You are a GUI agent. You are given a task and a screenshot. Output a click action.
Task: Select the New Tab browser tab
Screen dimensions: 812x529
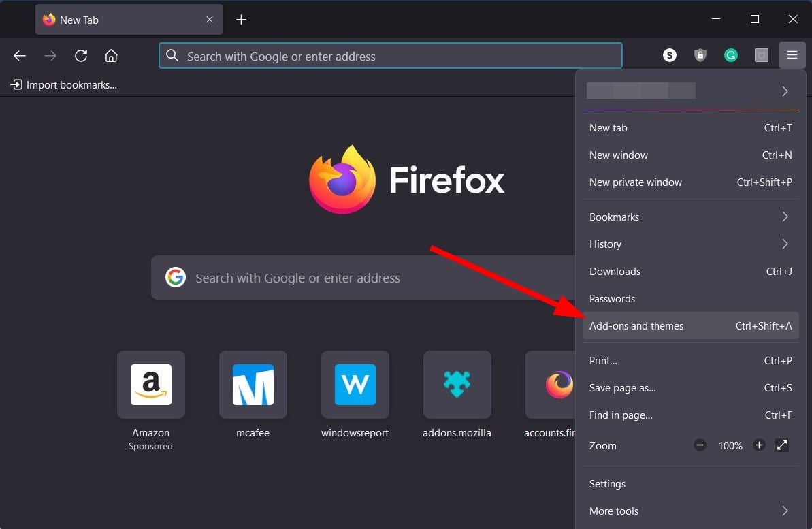tap(129, 20)
